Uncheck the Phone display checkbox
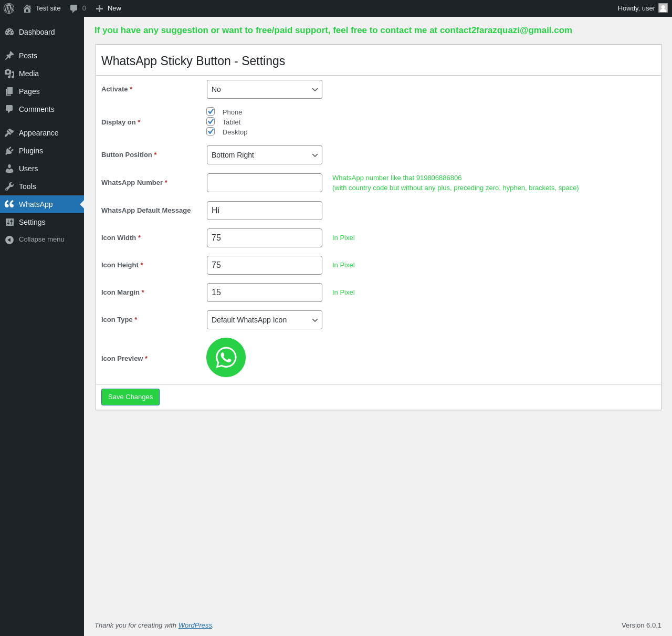672x636 pixels. (211, 111)
